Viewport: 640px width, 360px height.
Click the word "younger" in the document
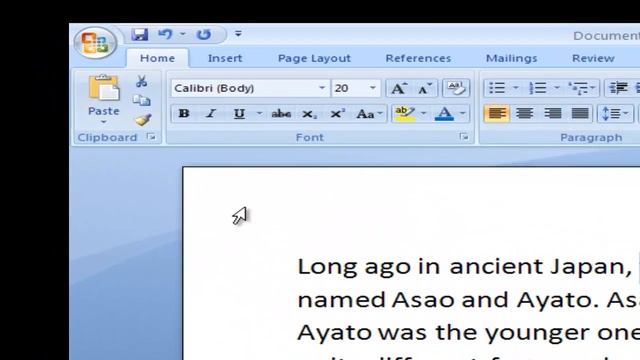[x=538, y=334]
